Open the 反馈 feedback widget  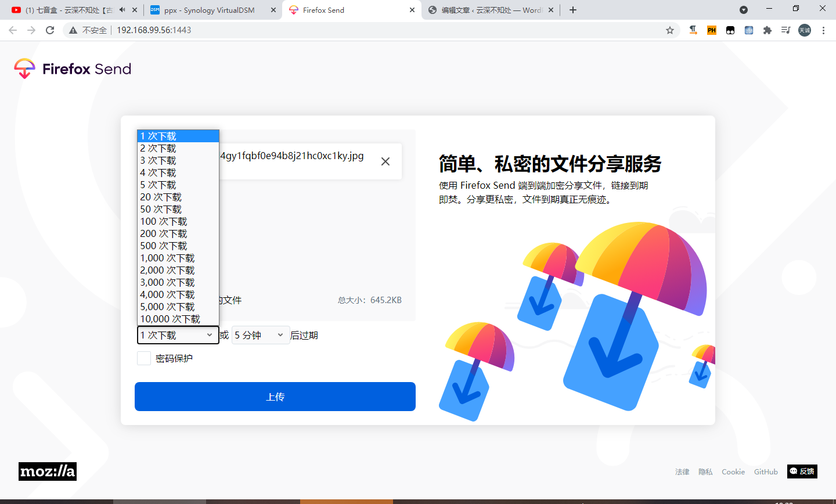pyautogui.click(x=802, y=471)
